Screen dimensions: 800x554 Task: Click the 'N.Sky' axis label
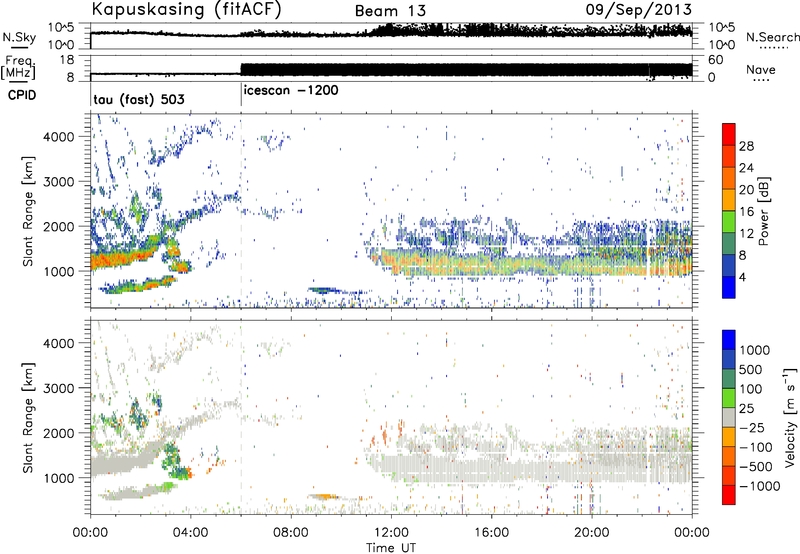pyautogui.click(x=17, y=38)
